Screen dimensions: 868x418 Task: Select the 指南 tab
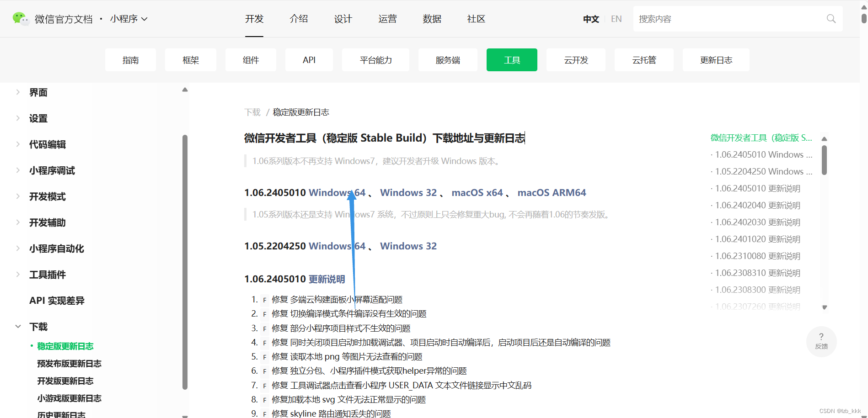130,60
